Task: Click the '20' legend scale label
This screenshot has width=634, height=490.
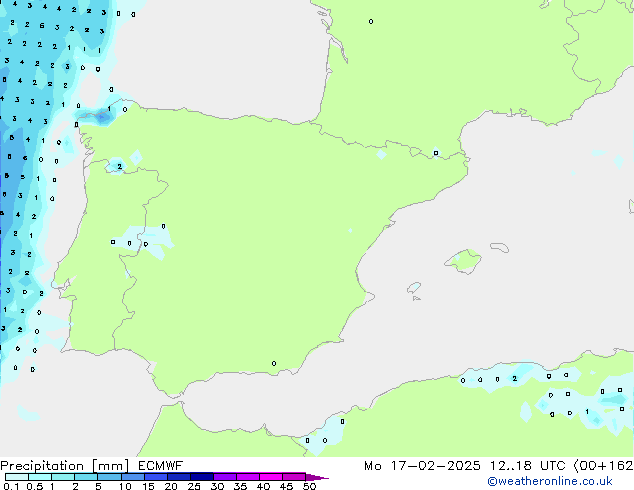Action: tap(171, 486)
